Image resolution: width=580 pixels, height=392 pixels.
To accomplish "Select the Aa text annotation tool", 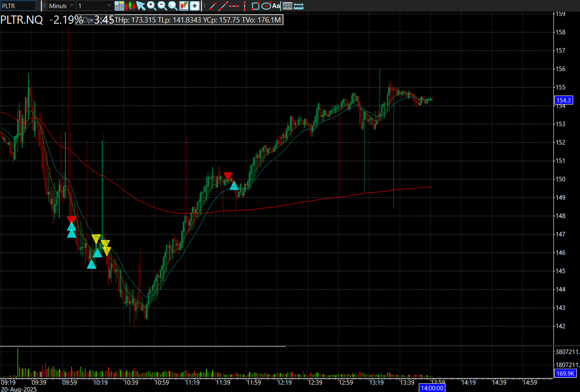I will click(276, 6).
